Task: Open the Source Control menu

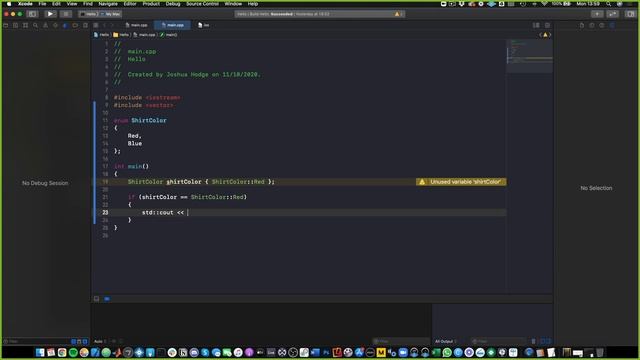Action: coord(202,4)
